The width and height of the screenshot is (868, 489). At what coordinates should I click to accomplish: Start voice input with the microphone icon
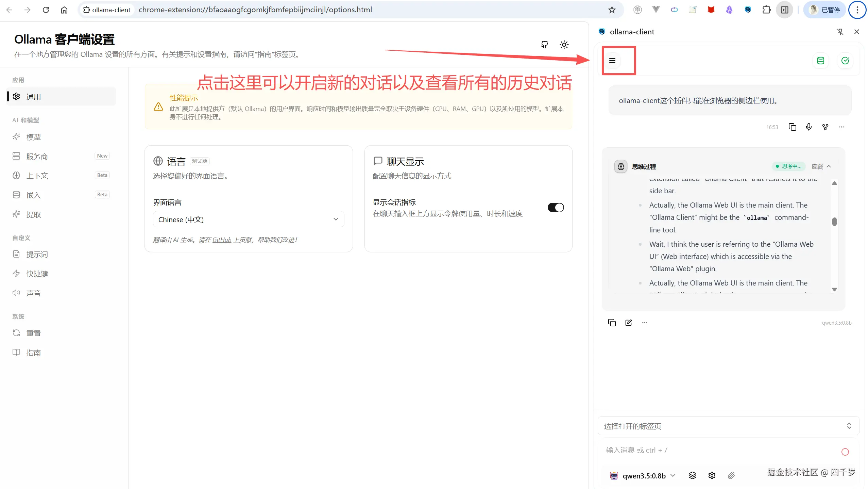click(x=809, y=127)
